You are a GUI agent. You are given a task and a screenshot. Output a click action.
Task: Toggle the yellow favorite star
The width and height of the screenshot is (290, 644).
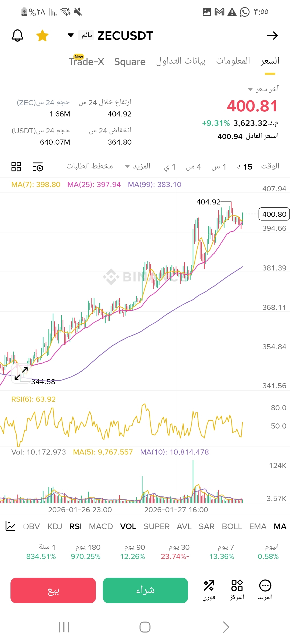tap(42, 35)
